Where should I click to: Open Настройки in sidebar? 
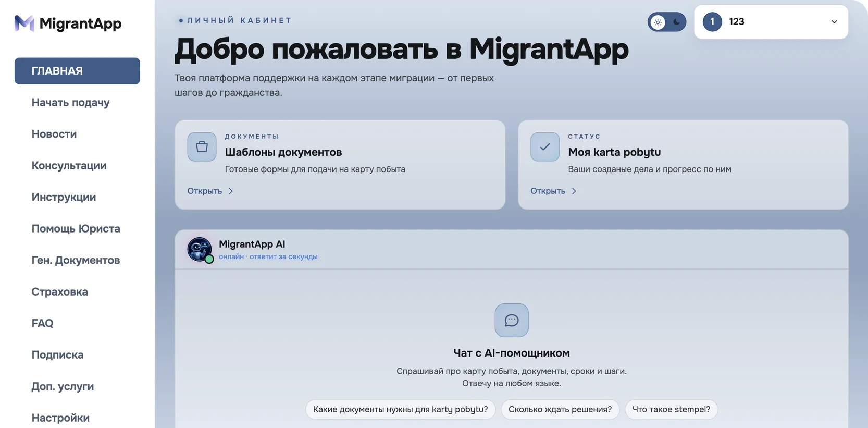[x=60, y=418]
